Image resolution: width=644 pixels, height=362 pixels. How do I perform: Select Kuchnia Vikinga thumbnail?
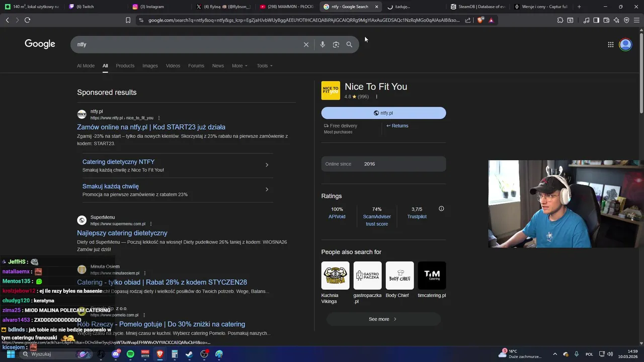click(336, 276)
